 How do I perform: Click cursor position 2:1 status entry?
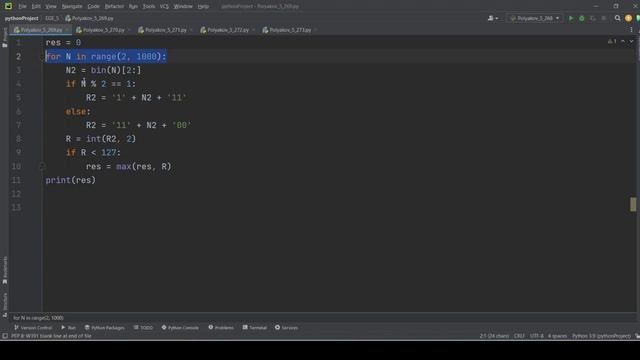pos(494,336)
